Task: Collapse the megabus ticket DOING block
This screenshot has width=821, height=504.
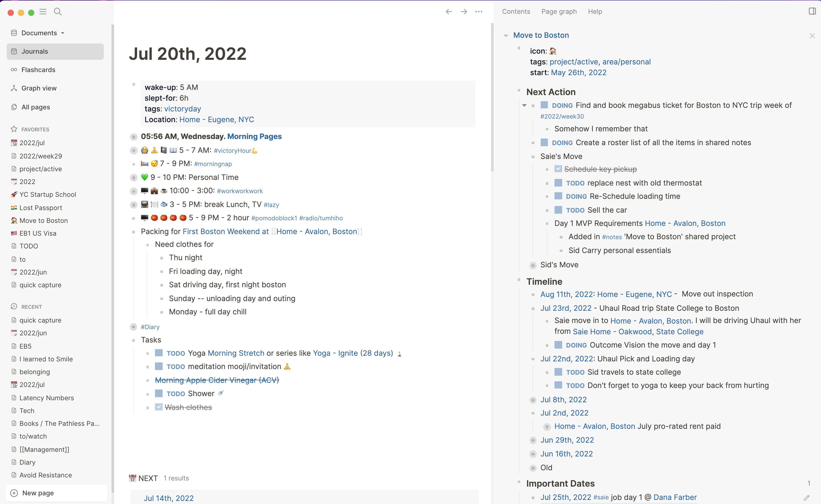Action: (524, 105)
